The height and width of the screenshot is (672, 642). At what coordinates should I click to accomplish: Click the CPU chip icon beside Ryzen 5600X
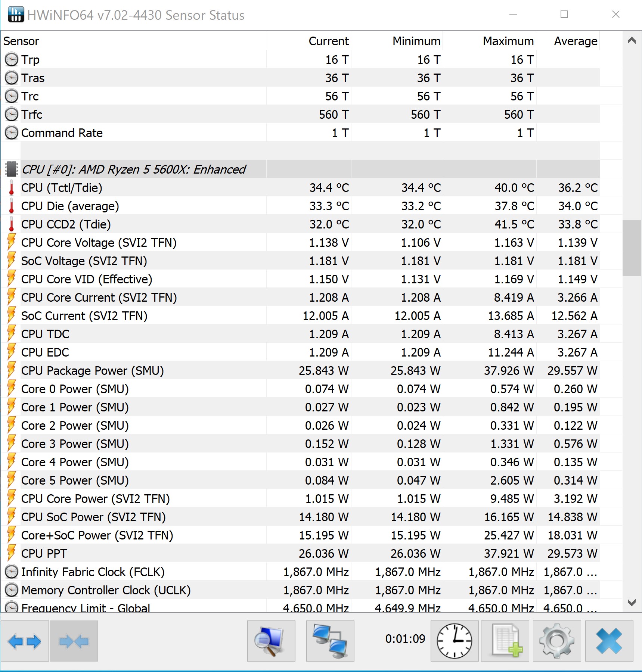click(12, 169)
